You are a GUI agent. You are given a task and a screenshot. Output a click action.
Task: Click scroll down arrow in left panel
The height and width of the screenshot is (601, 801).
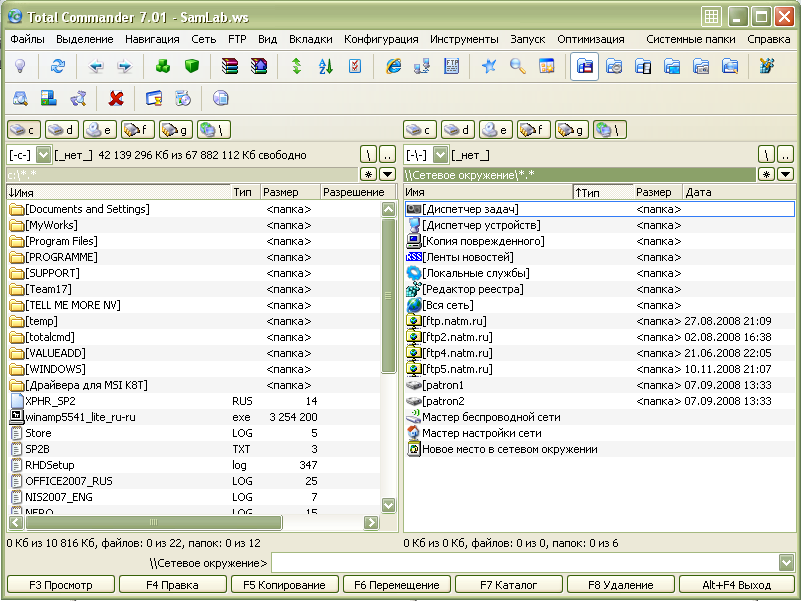(x=388, y=505)
